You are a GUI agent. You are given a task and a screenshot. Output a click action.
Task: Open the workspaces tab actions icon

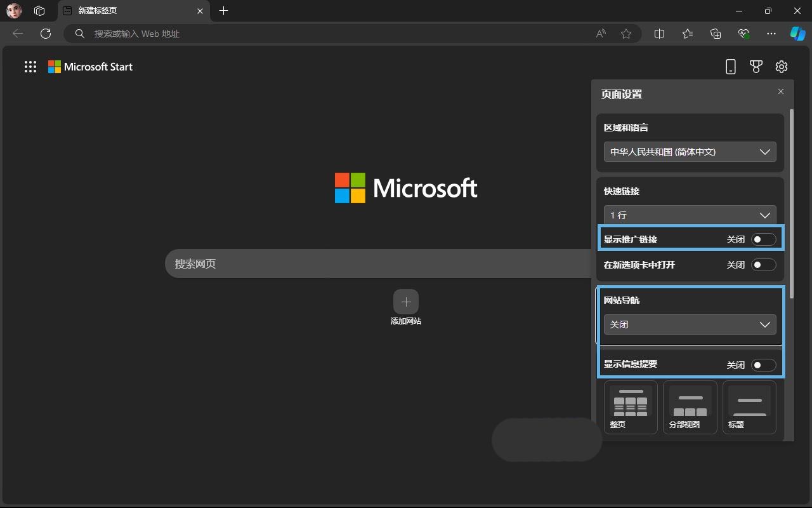click(x=39, y=11)
